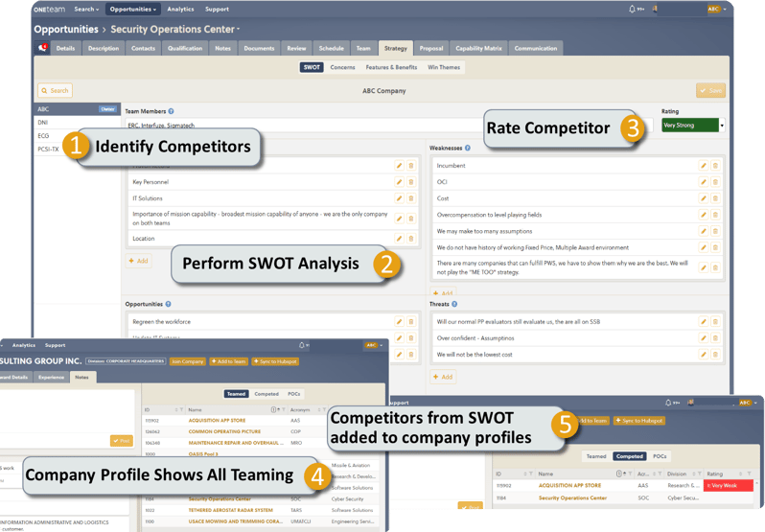Save the SWOT analysis
Viewport: 765px width, 532px height.
(711, 90)
